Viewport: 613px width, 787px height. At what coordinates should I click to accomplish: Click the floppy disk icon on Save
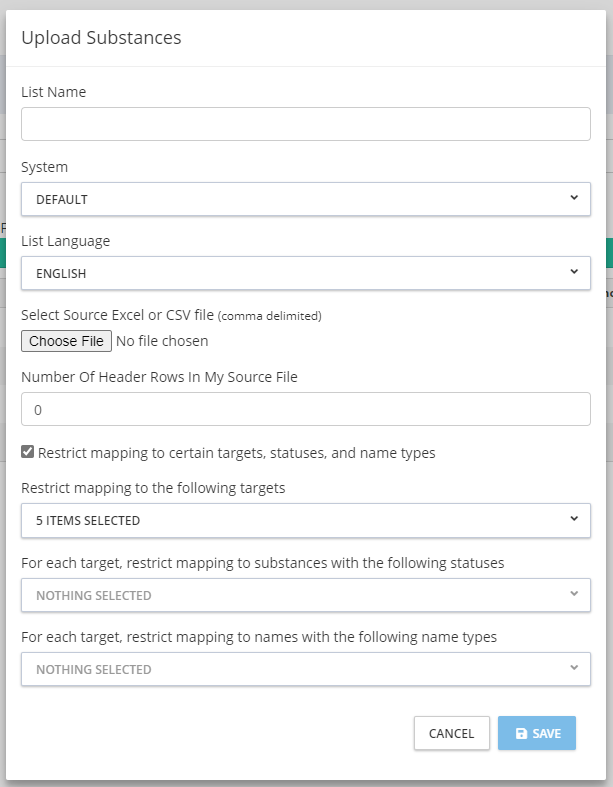(521, 733)
